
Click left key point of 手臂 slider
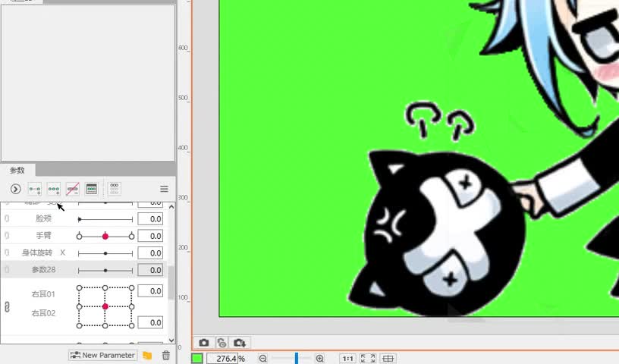(x=80, y=236)
